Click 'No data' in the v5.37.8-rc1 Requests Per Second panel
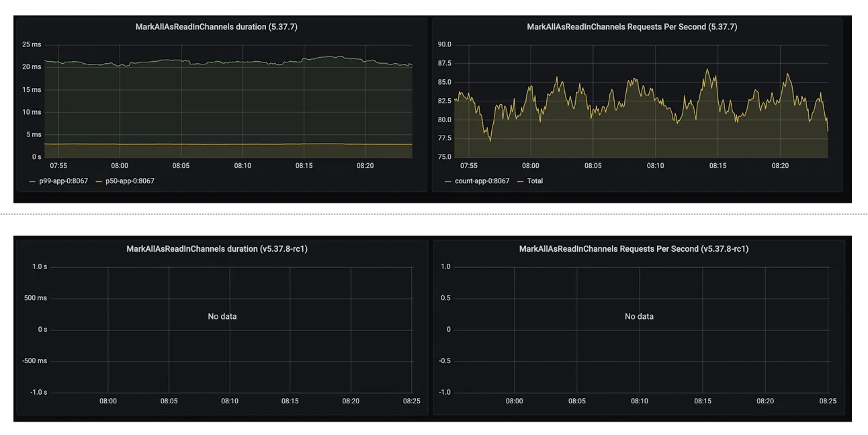Viewport: 868px width, 435px height. (x=639, y=316)
